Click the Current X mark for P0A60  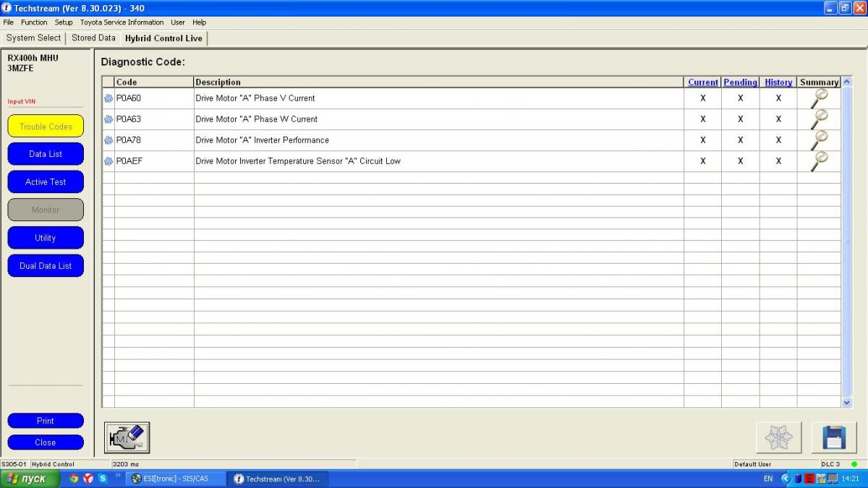[703, 98]
